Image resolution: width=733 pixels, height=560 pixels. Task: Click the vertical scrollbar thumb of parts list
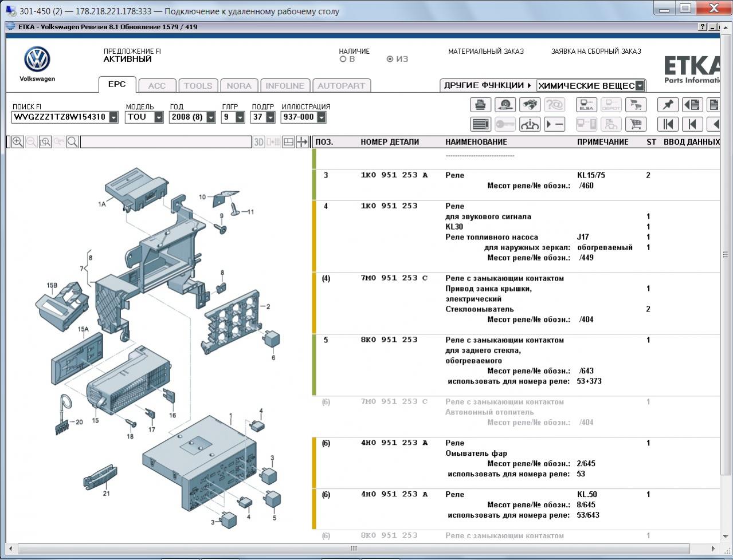pos(724,255)
